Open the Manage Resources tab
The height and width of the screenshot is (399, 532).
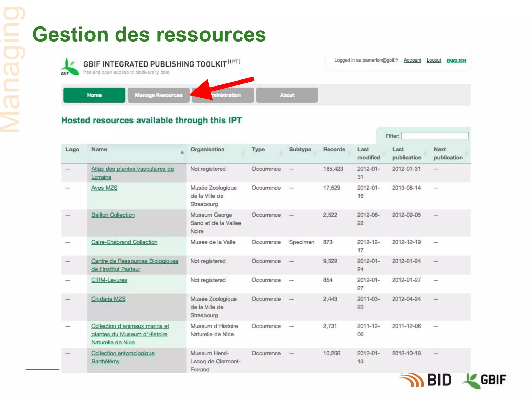(x=158, y=95)
